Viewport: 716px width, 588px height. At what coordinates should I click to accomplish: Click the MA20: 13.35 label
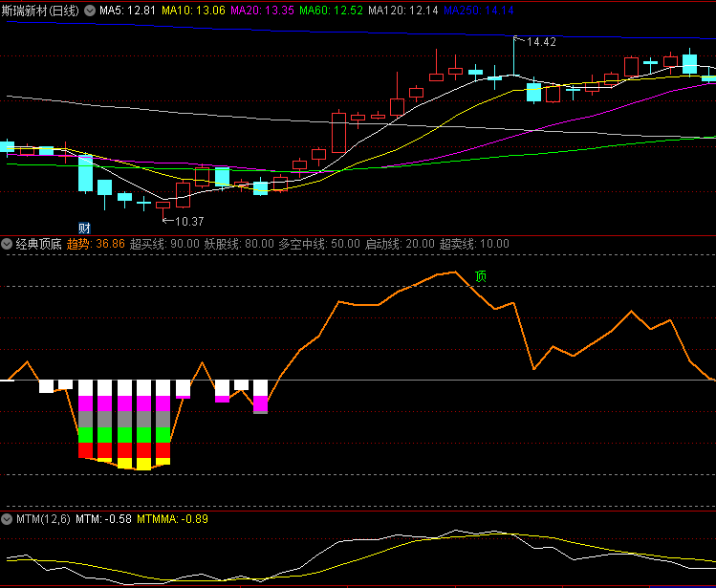pos(263,11)
